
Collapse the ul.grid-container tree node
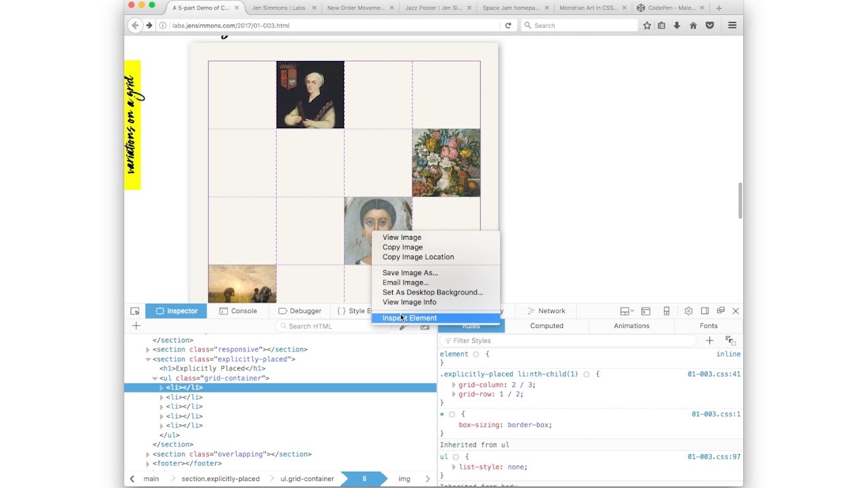pyautogui.click(x=155, y=378)
